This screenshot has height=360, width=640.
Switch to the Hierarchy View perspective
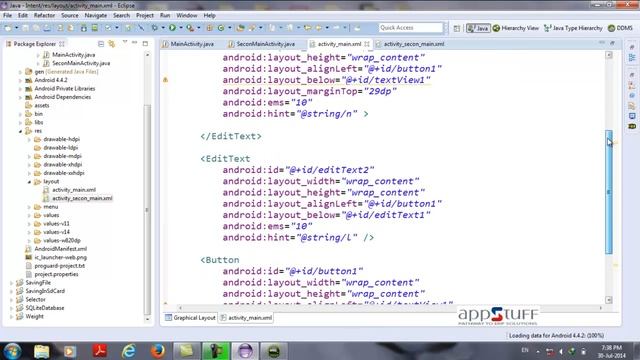point(516,28)
